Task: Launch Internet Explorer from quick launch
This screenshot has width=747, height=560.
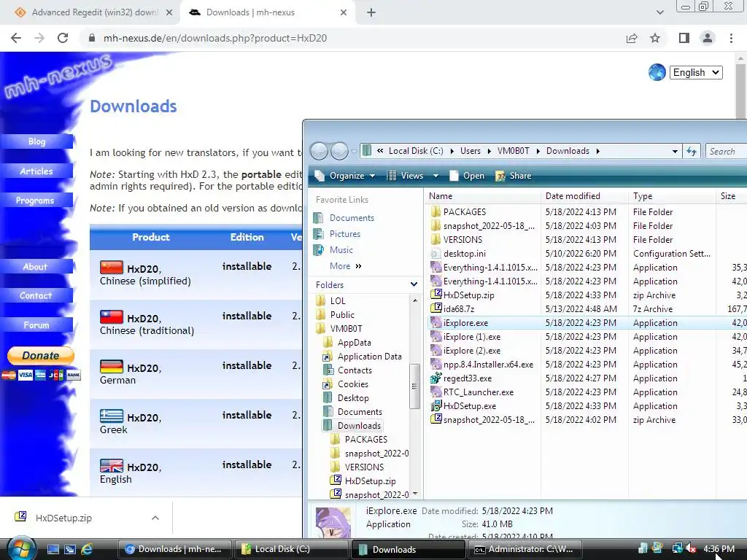Action: click(87, 549)
